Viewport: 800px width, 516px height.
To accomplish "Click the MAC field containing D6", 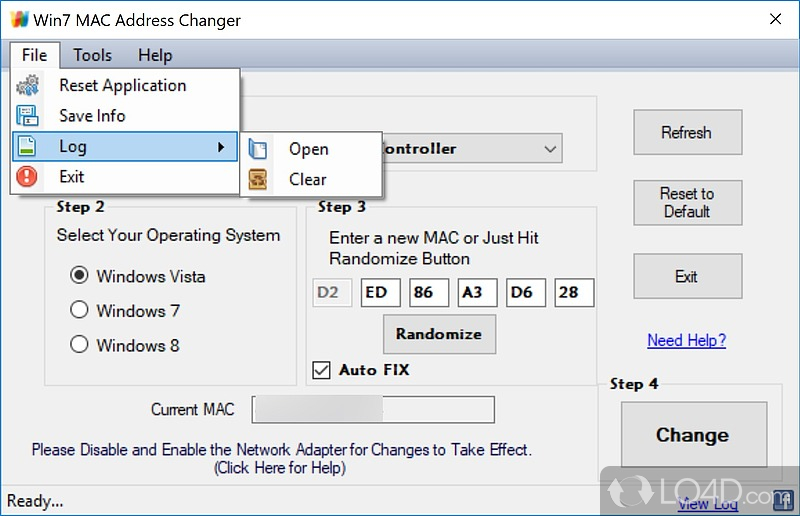I will click(x=526, y=292).
